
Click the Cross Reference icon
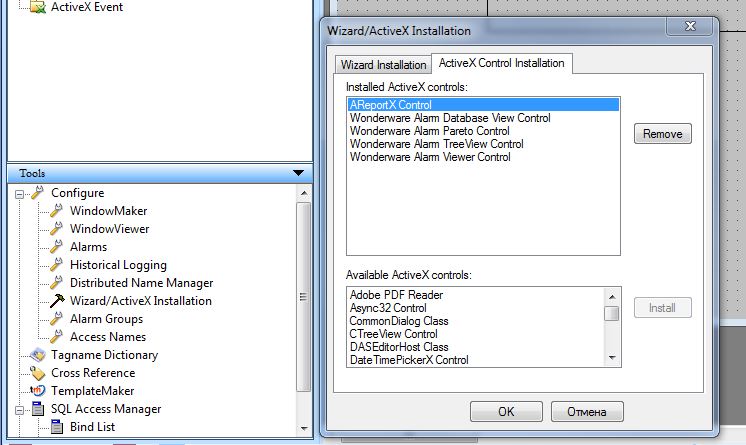[38, 373]
